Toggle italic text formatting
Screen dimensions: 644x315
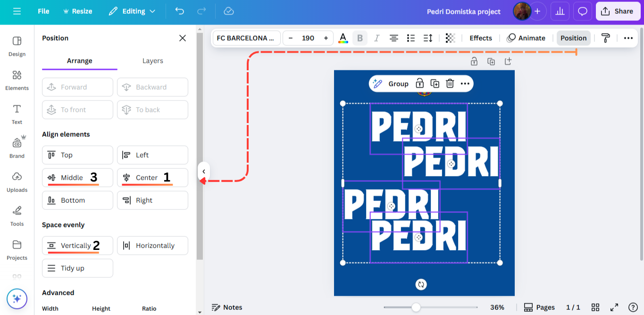pos(376,38)
